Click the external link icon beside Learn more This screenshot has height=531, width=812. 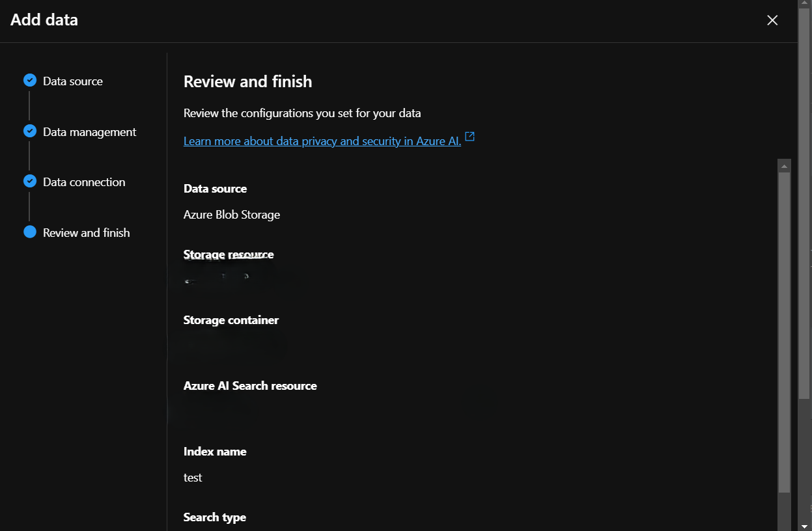point(469,137)
